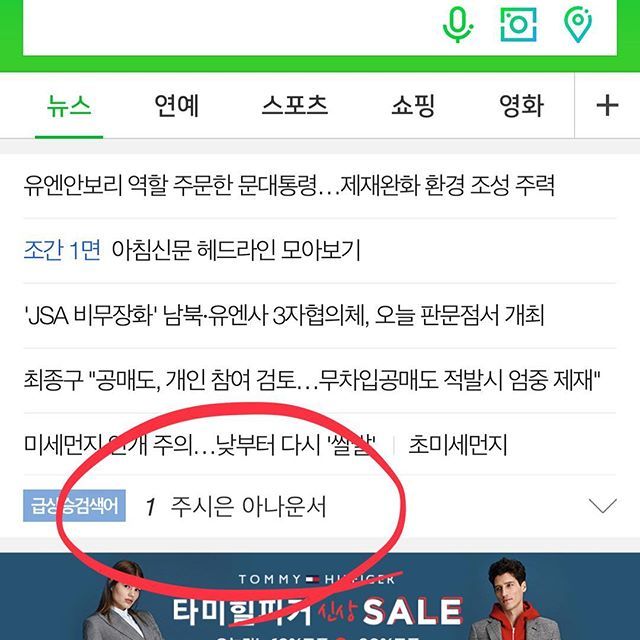Add a category with the plus icon
This screenshot has height=640, width=640.
[607, 105]
